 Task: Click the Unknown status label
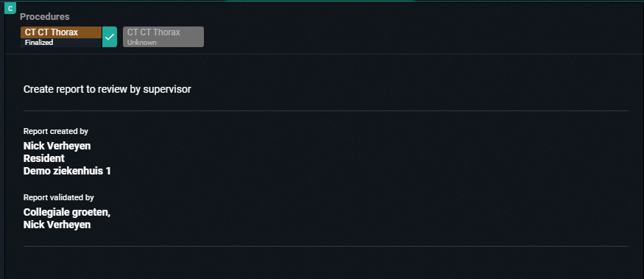[x=142, y=42]
